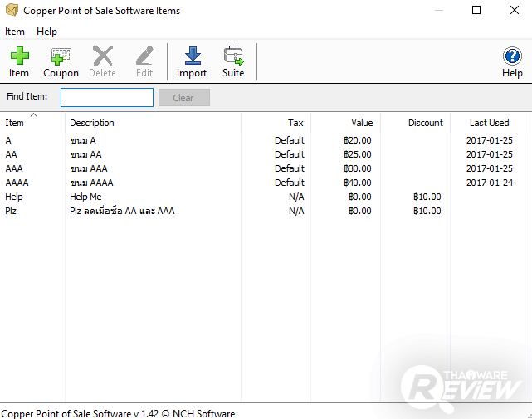Focus the Find Item search field

(x=107, y=97)
